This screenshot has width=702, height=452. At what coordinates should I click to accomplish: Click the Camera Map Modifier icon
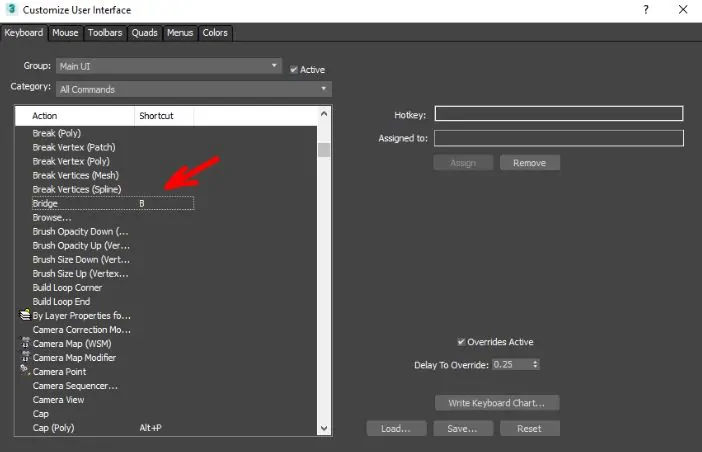(x=25, y=357)
